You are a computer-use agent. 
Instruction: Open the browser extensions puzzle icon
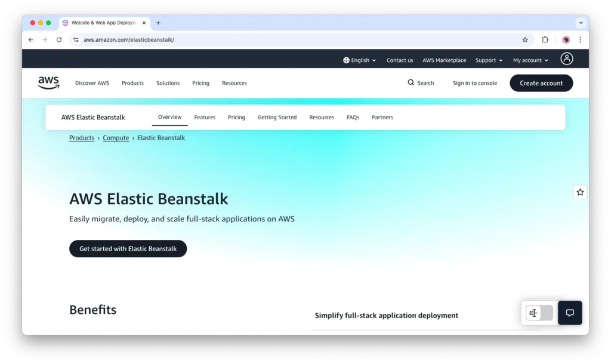(x=545, y=39)
